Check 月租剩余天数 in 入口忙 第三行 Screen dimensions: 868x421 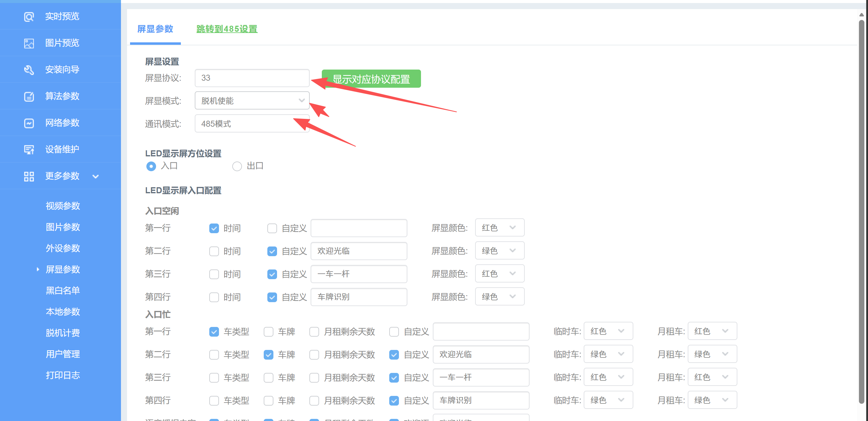click(314, 377)
